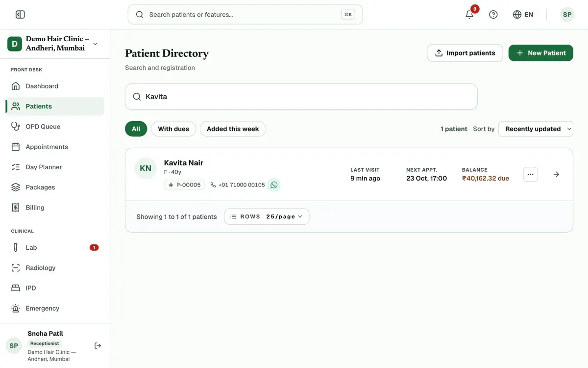Open rows 25/page dropdown
This screenshot has height=368, width=588.
267,217
